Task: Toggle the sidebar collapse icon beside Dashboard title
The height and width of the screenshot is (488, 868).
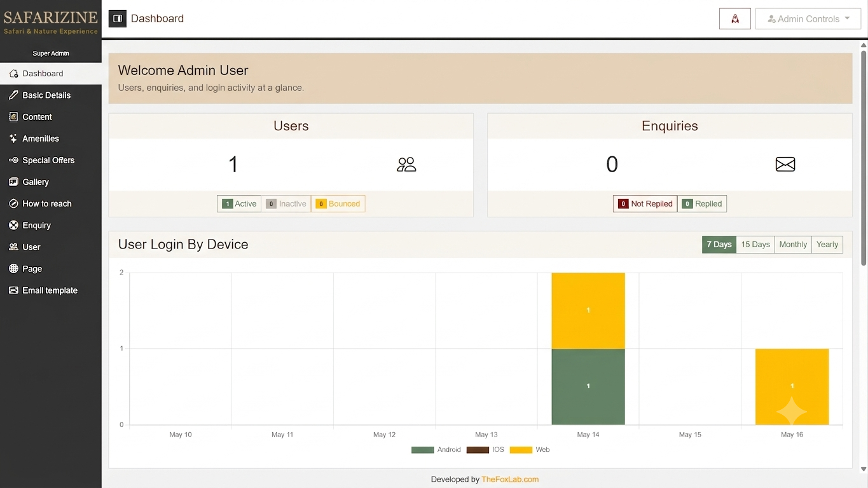Action: (118, 18)
